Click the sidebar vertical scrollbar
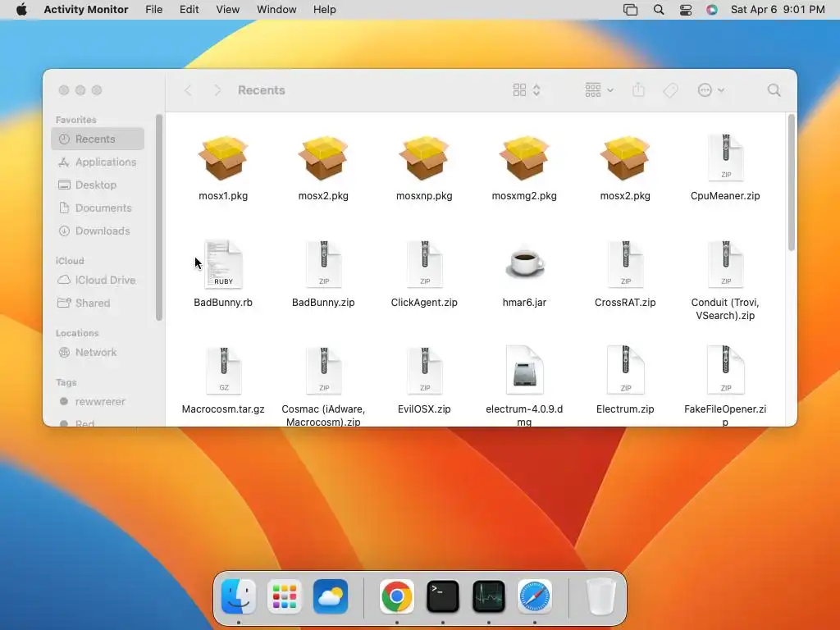The image size is (840, 630). click(x=158, y=217)
